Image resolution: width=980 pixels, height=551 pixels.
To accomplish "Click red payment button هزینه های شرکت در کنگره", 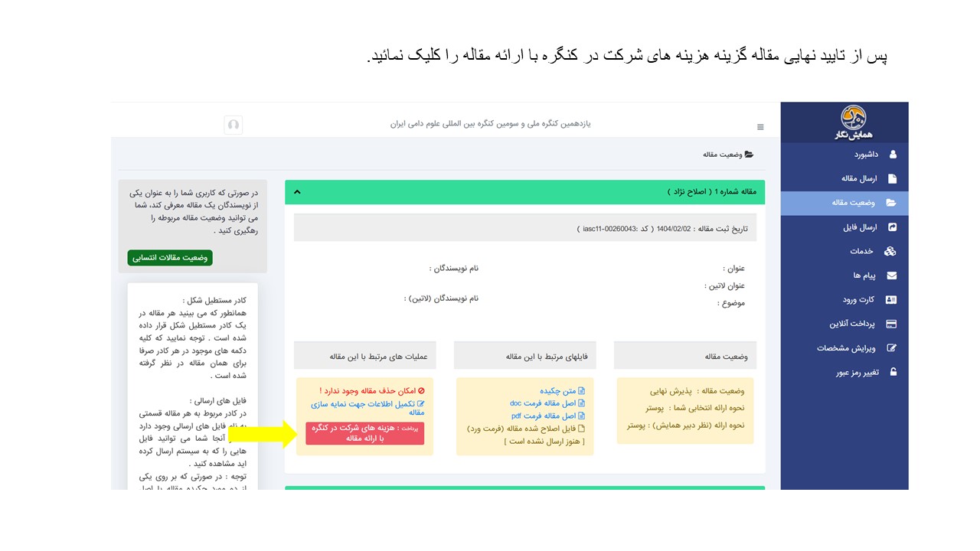I will 364,433.
